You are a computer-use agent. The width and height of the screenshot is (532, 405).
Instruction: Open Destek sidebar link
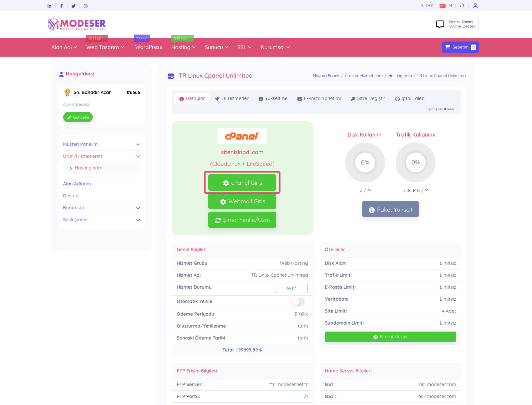70,196
